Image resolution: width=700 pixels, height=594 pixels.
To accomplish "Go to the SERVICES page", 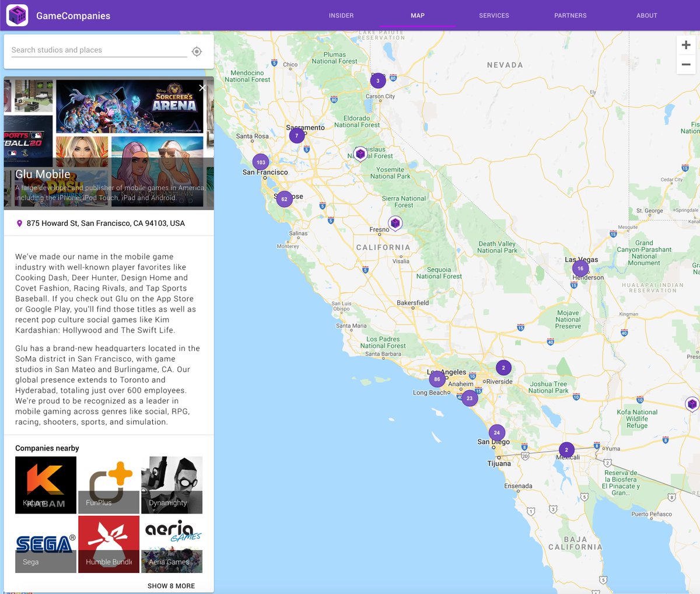I will tap(494, 16).
